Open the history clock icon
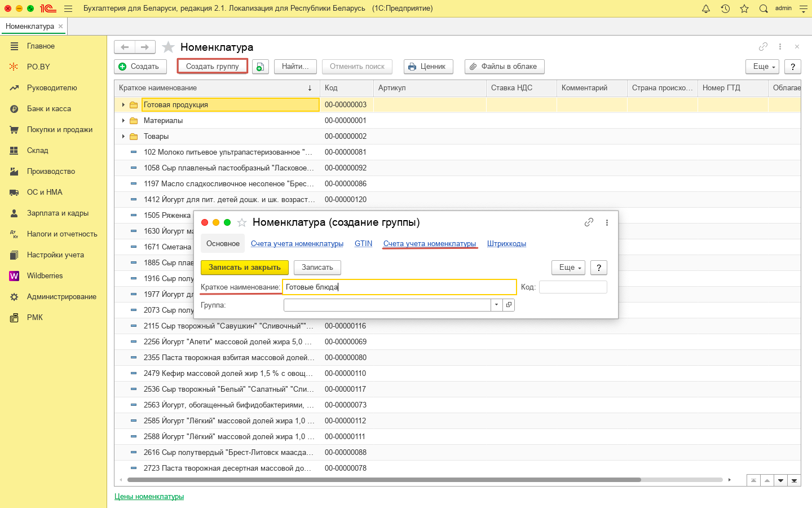Viewport: 812px width, 508px height. 725,8
